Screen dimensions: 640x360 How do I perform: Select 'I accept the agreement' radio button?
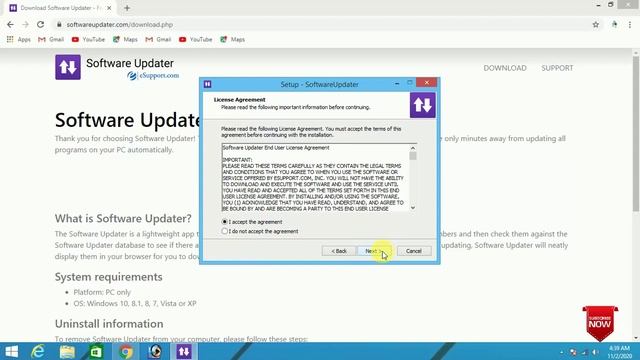click(224, 222)
